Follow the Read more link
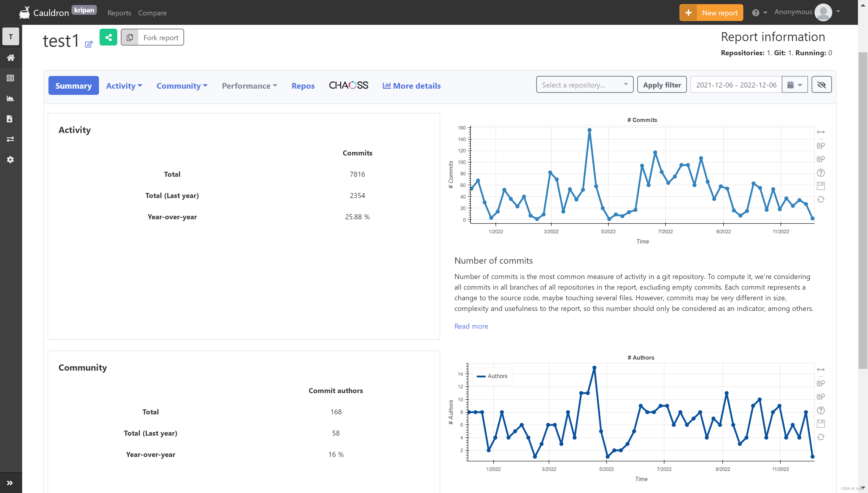This screenshot has width=868, height=493. pyautogui.click(x=471, y=326)
